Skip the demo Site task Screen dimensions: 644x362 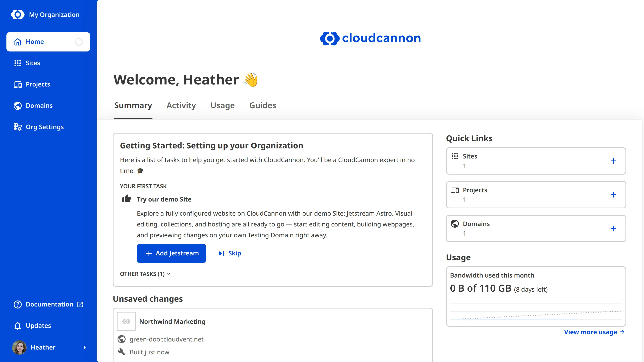pyautogui.click(x=229, y=253)
